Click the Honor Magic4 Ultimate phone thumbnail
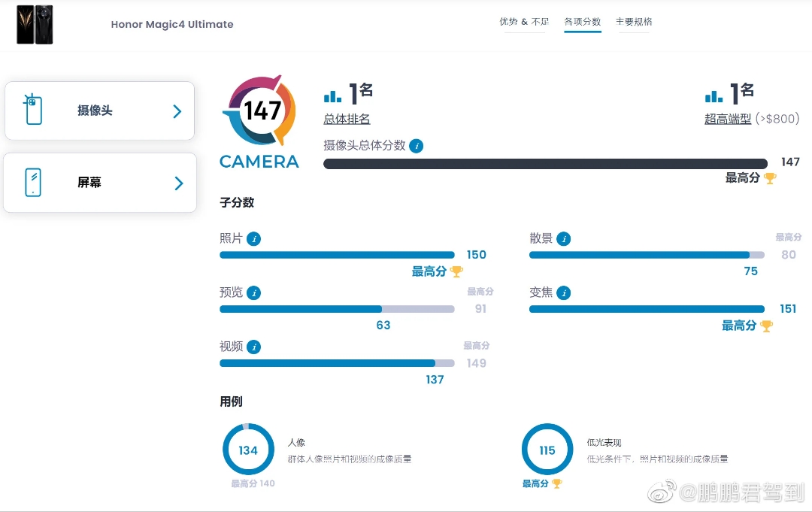Viewport: 812px width, 512px height. [35, 24]
